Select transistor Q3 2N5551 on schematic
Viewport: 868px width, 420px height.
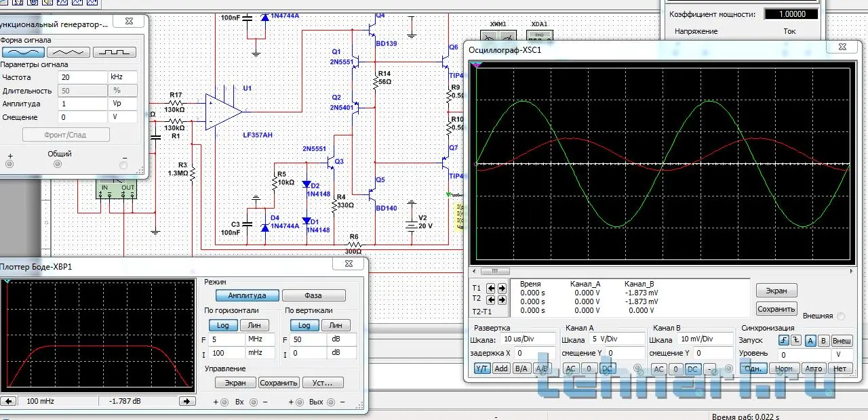(332, 163)
